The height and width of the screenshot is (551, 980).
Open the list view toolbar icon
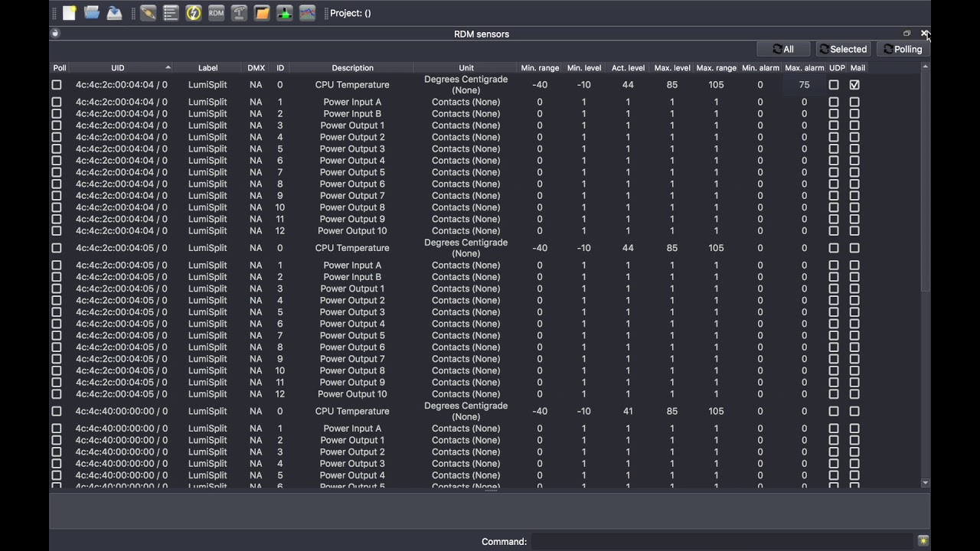point(171,13)
